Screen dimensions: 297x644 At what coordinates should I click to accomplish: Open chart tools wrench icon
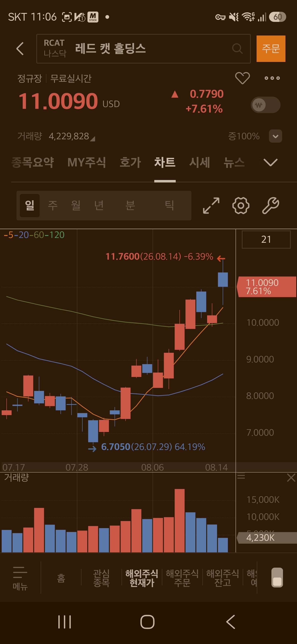(x=271, y=206)
